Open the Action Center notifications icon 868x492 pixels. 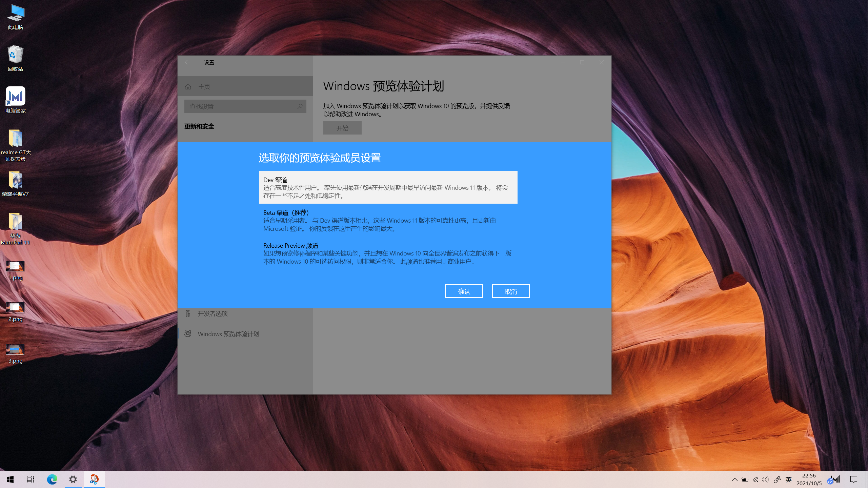[853, 479]
